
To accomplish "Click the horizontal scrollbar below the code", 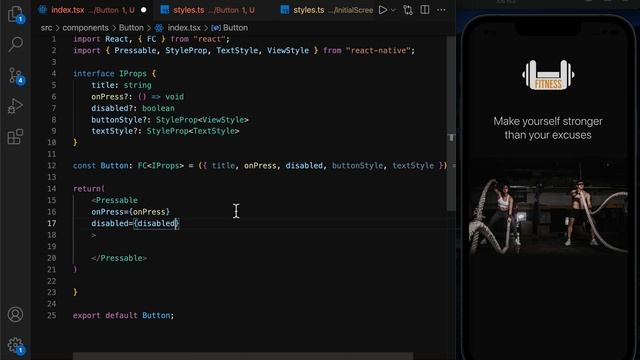I will (243, 356).
